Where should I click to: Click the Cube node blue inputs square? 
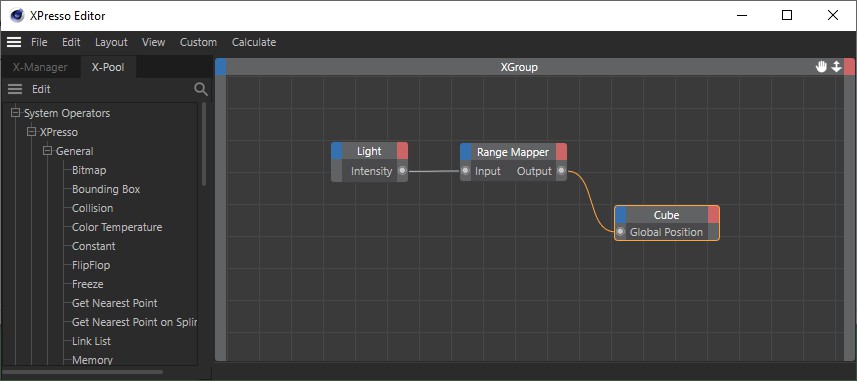[x=621, y=215]
